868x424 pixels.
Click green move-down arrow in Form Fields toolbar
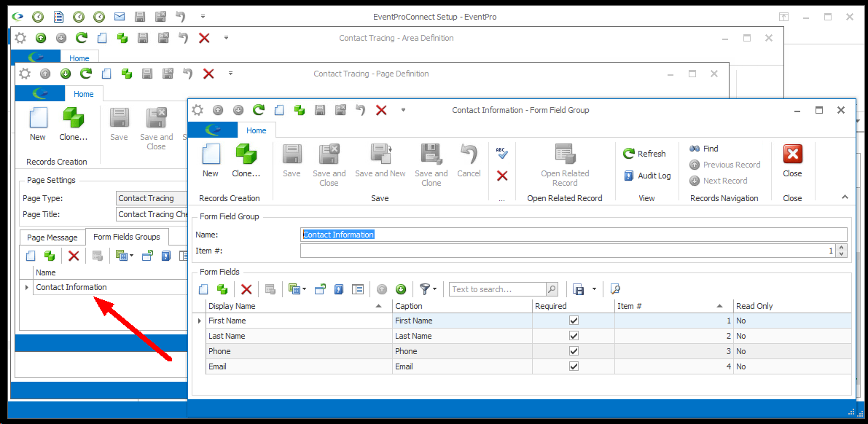pos(401,289)
